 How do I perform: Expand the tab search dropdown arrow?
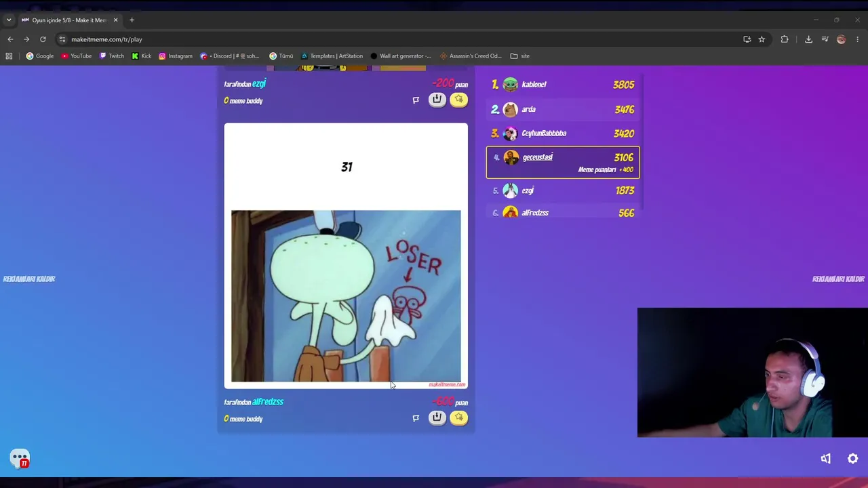(x=9, y=20)
